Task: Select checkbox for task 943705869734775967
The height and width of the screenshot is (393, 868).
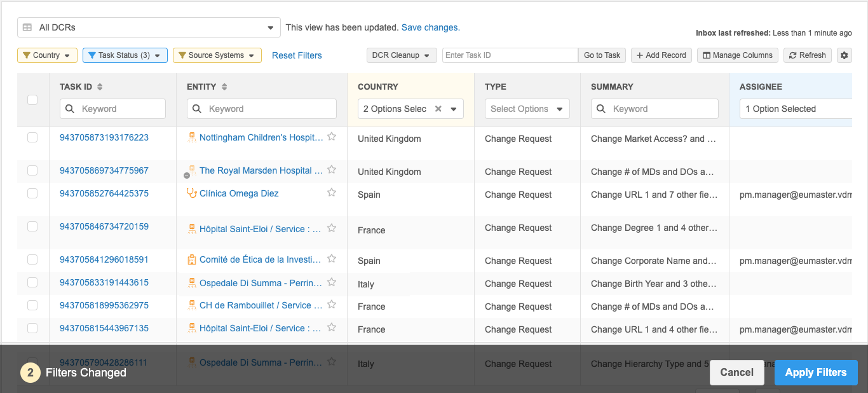Action: (32, 170)
